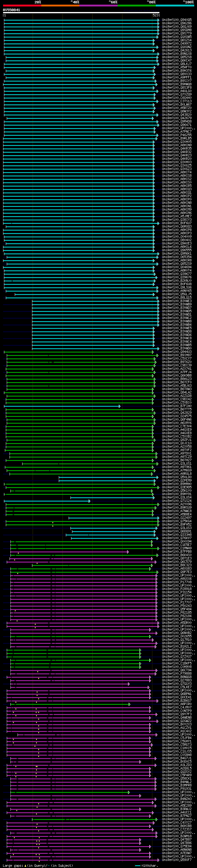Click the query end position 523 label
The height and width of the screenshot is (868, 197).
tap(155, 15)
